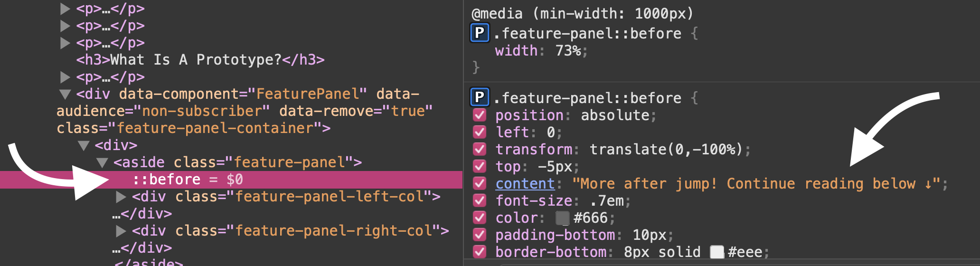Uncheck the content property checkbox

[480, 184]
